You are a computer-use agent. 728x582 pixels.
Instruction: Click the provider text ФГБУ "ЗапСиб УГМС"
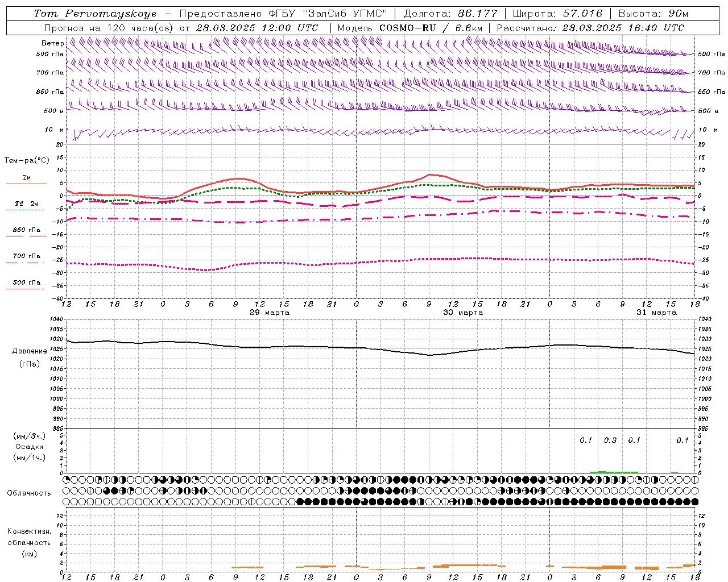tap(328, 14)
